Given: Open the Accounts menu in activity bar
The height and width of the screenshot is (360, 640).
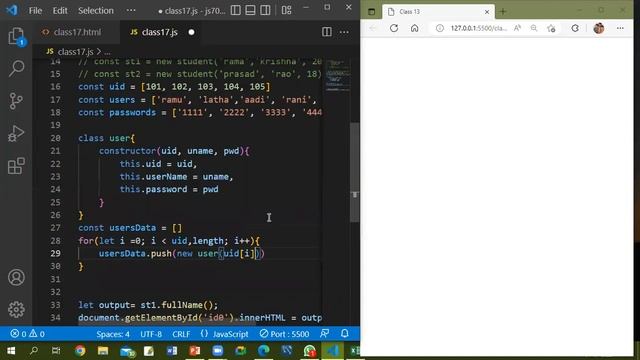Looking at the screenshot, I should [x=16, y=277].
